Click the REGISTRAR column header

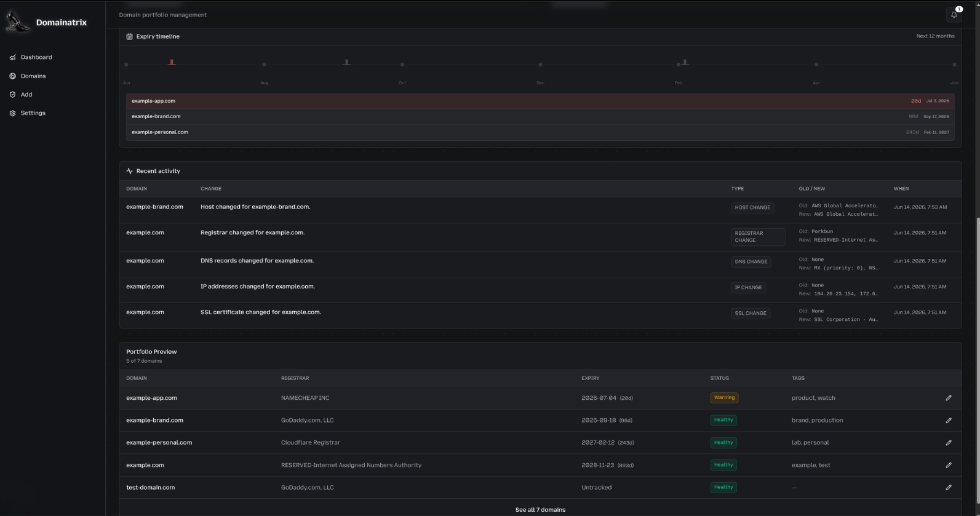coord(295,378)
